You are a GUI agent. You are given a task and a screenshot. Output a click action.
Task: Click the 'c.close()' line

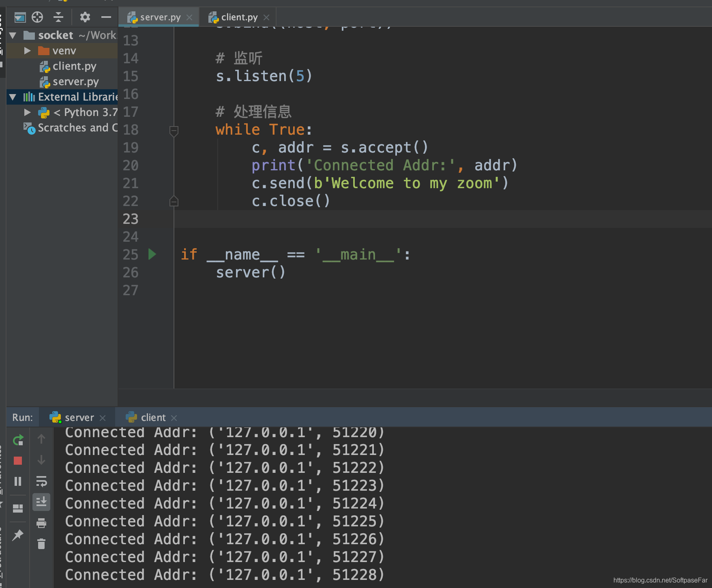click(x=291, y=201)
